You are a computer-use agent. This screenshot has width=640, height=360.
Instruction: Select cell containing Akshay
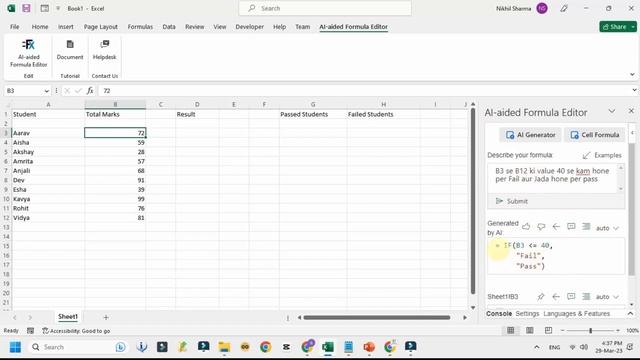(48, 152)
